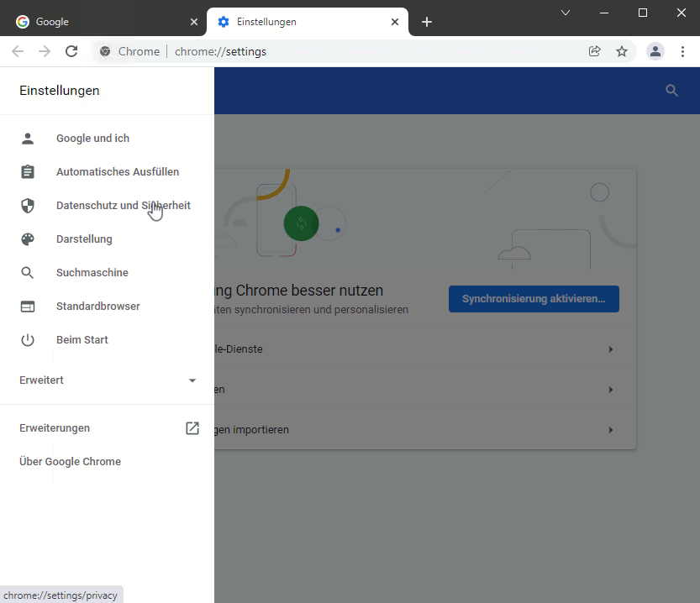
Task: Click the Erweiterungen external link icon
Action: point(192,428)
